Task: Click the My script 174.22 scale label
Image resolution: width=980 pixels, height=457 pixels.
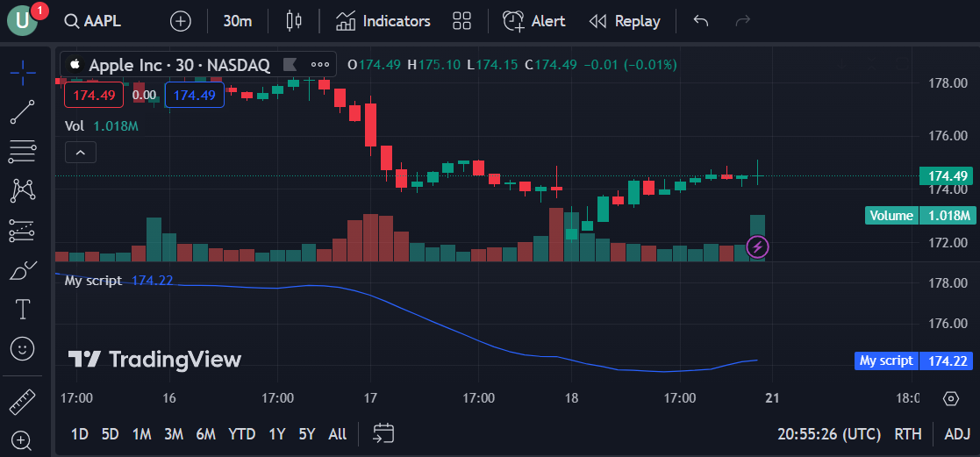Action: [914, 361]
